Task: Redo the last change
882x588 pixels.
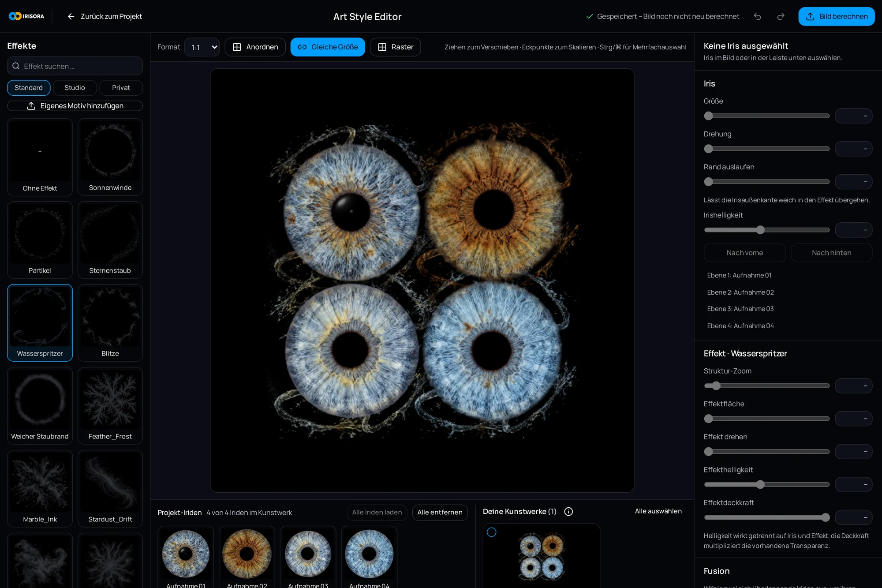Action: tap(781, 16)
